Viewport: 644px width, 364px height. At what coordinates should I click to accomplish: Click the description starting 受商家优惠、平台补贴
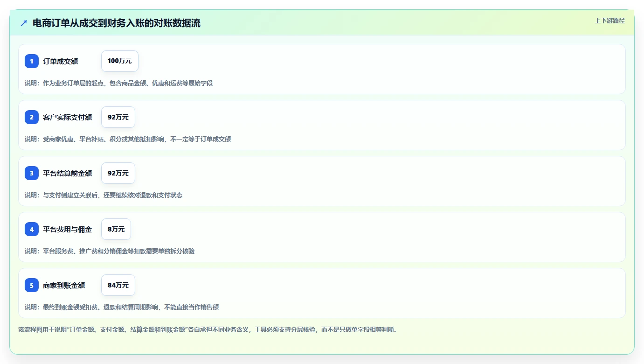pos(128,139)
